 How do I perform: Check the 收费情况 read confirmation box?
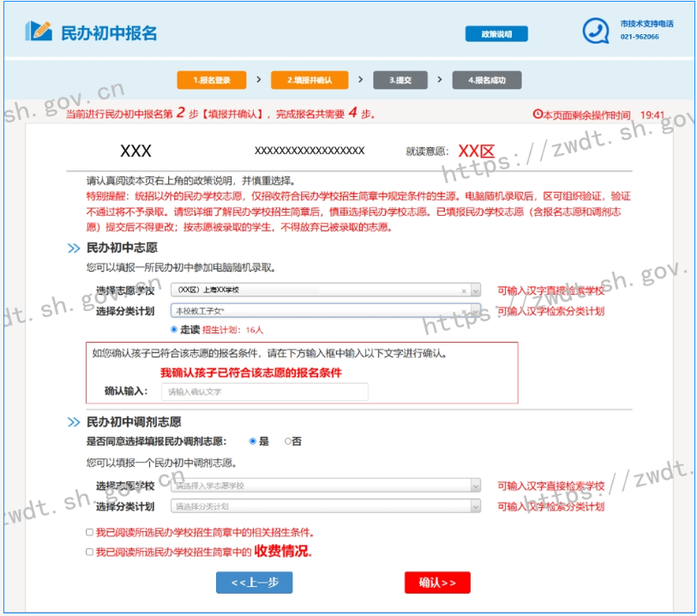point(90,553)
